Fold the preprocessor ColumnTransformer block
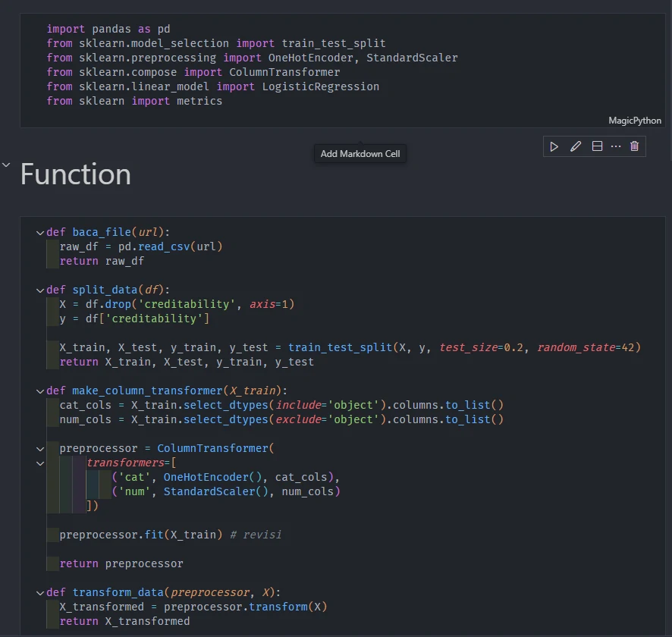The width and height of the screenshot is (672, 637). (x=40, y=449)
